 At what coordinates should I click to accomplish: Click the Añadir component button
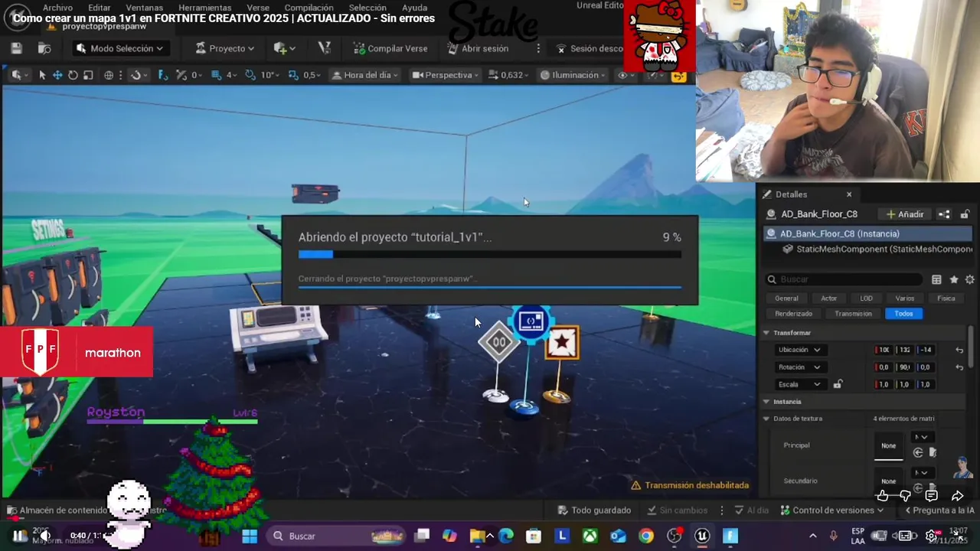(905, 214)
